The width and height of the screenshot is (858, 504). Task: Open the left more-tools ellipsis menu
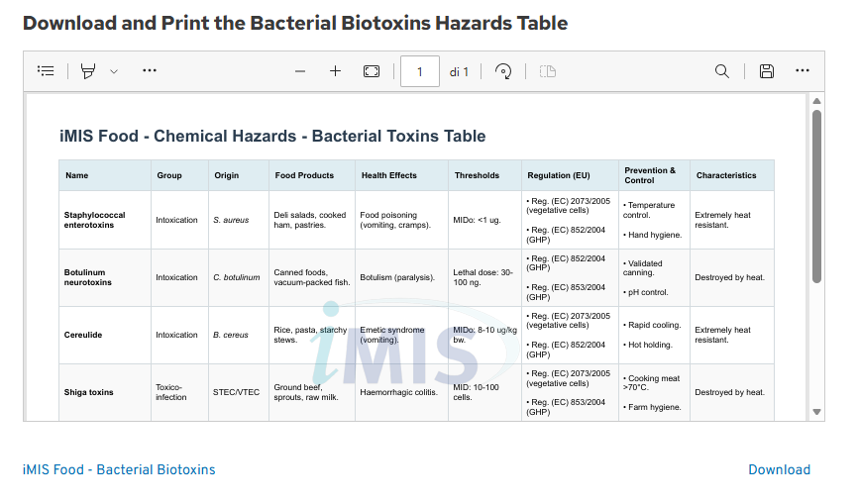[x=150, y=71]
